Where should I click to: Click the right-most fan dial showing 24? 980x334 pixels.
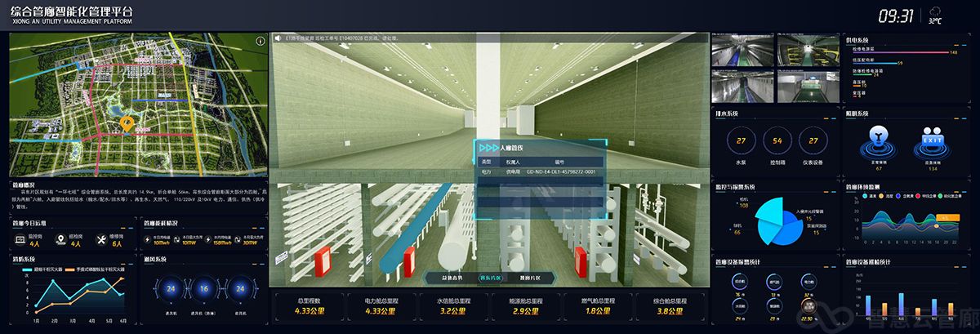(240, 288)
